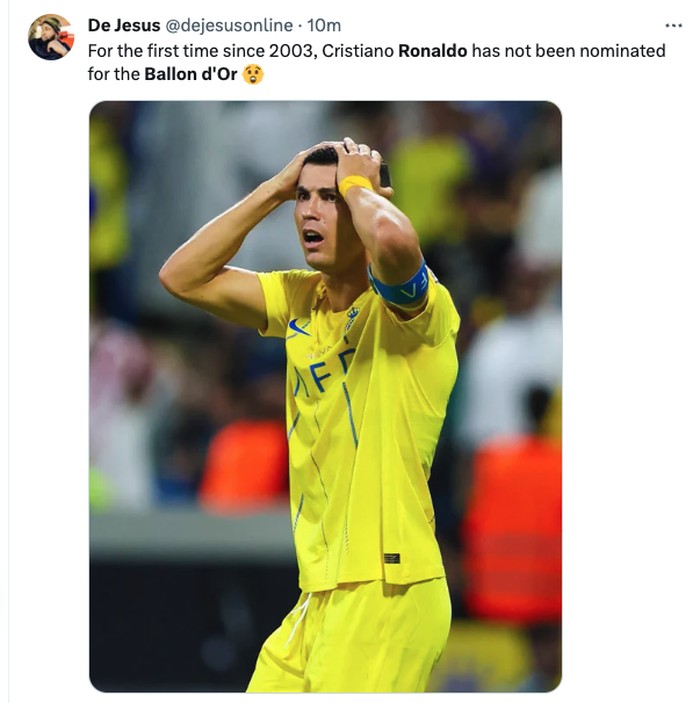Viewport: 700px width, 703px height.
Task: Click the tweet text starting "For the first time"
Action: 377,62
